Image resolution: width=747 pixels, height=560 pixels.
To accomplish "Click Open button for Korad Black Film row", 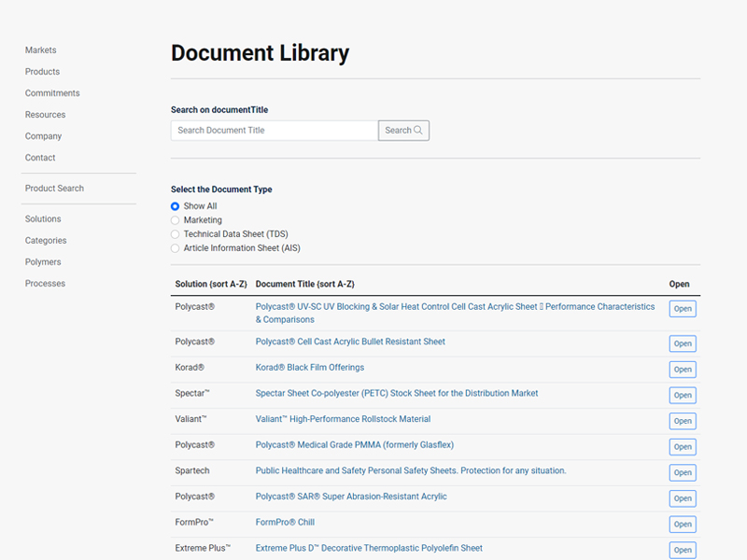I will click(x=683, y=369).
